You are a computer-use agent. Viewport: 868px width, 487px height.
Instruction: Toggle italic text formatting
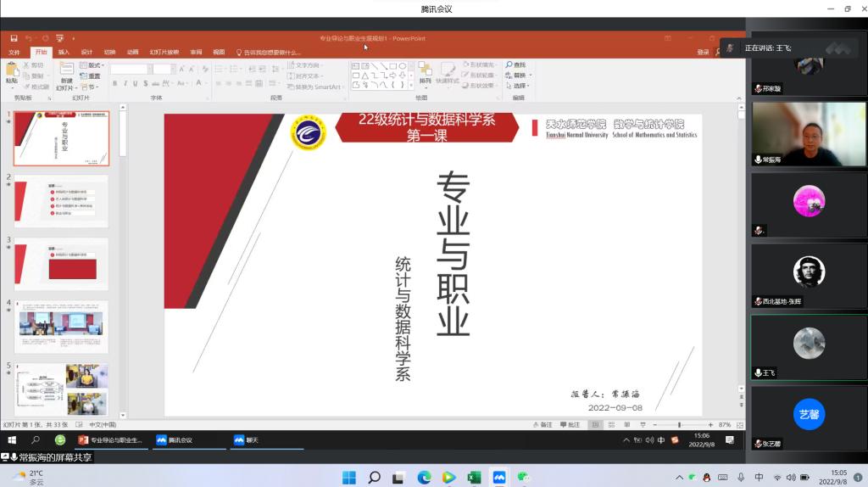125,84
